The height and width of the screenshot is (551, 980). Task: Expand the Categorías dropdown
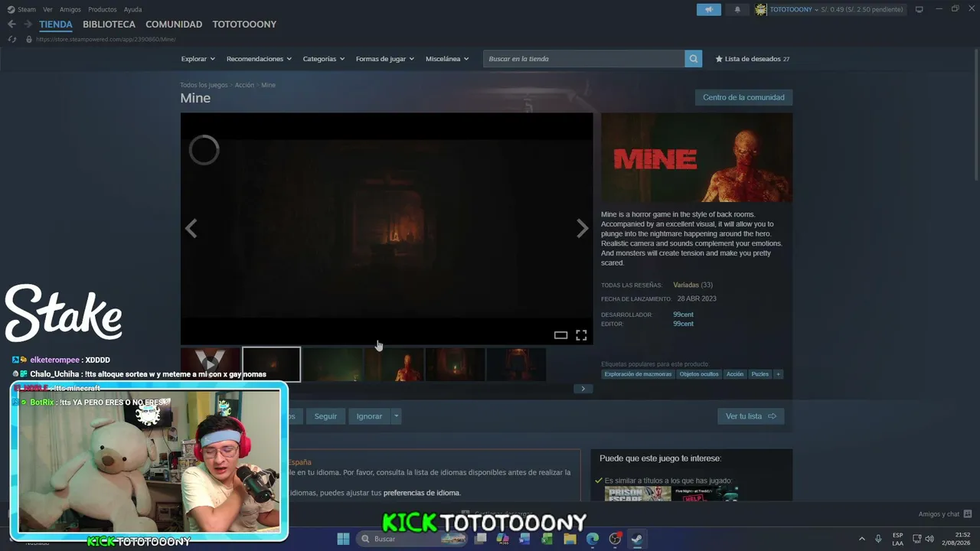tap(323, 59)
